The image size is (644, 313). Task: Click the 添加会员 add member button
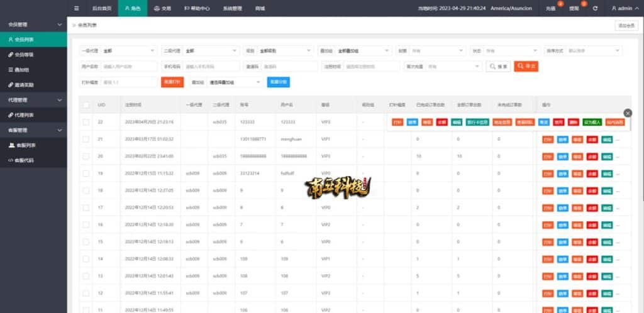click(626, 26)
